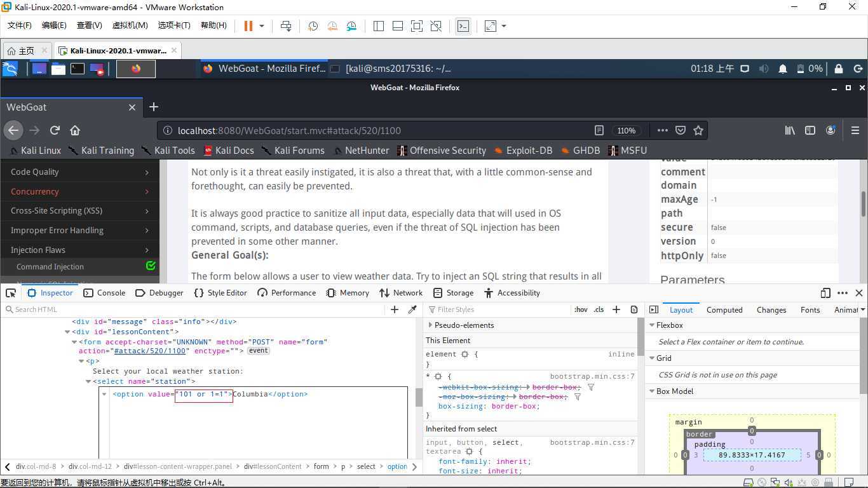Show more sidebar tabs dropdown
The height and width of the screenshot is (488, 868).
click(862, 310)
